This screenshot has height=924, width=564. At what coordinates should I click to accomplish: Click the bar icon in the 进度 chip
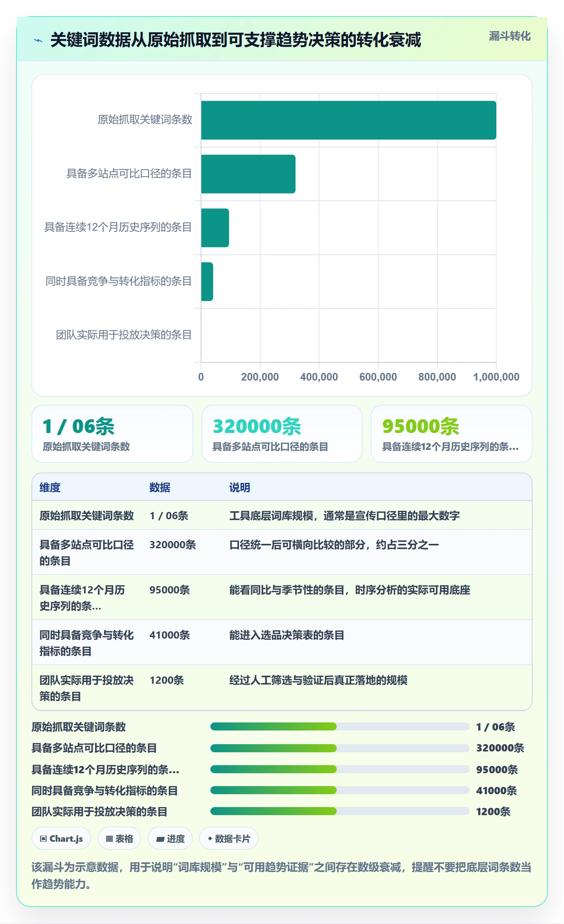tap(160, 839)
